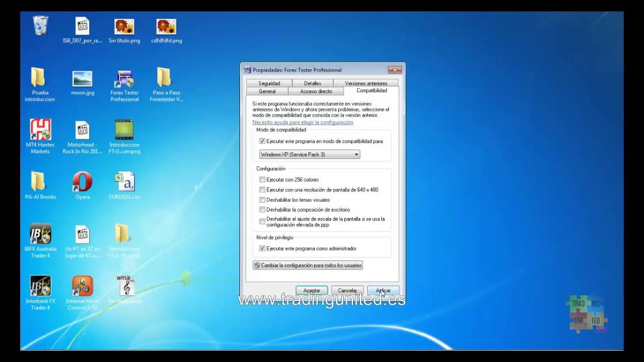Image resolution: width=644 pixels, height=362 pixels.
Task: Select the cdfdfdfd.png image icon
Action: coord(167,26)
